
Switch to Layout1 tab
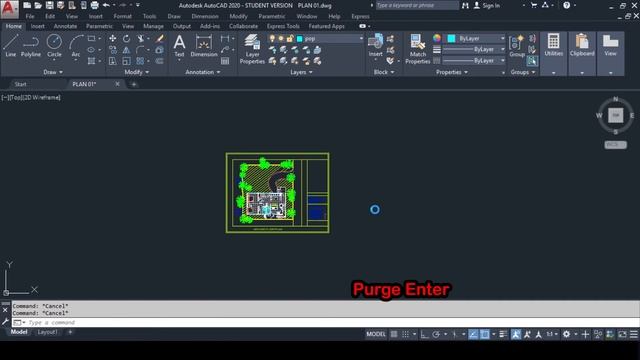[47, 332]
